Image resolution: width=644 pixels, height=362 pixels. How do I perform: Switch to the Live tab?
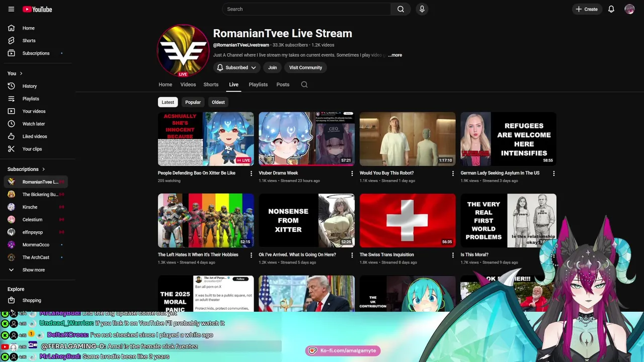tap(233, 84)
